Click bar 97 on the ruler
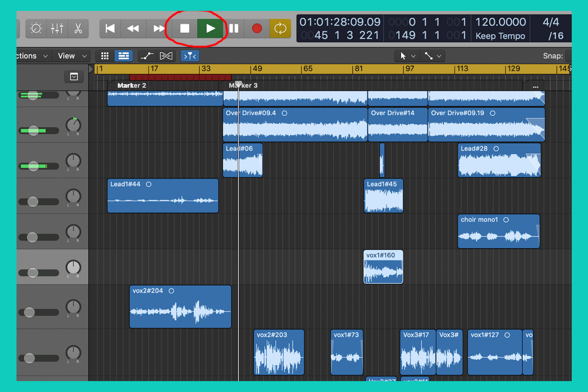The image size is (588, 392). [409, 69]
